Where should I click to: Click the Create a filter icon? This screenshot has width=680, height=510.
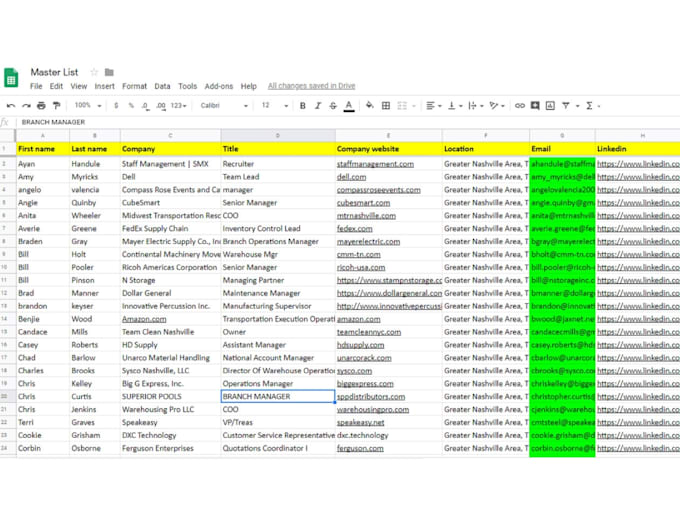coord(566,105)
